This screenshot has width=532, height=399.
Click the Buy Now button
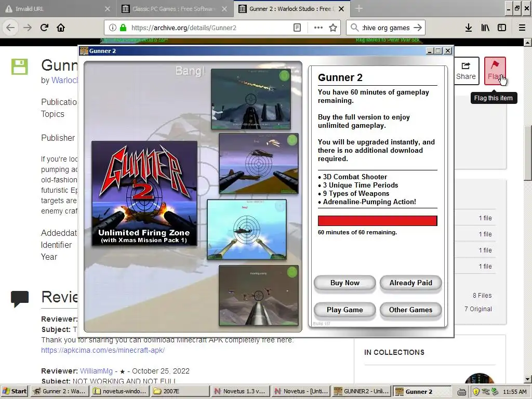pyautogui.click(x=345, y=283)
